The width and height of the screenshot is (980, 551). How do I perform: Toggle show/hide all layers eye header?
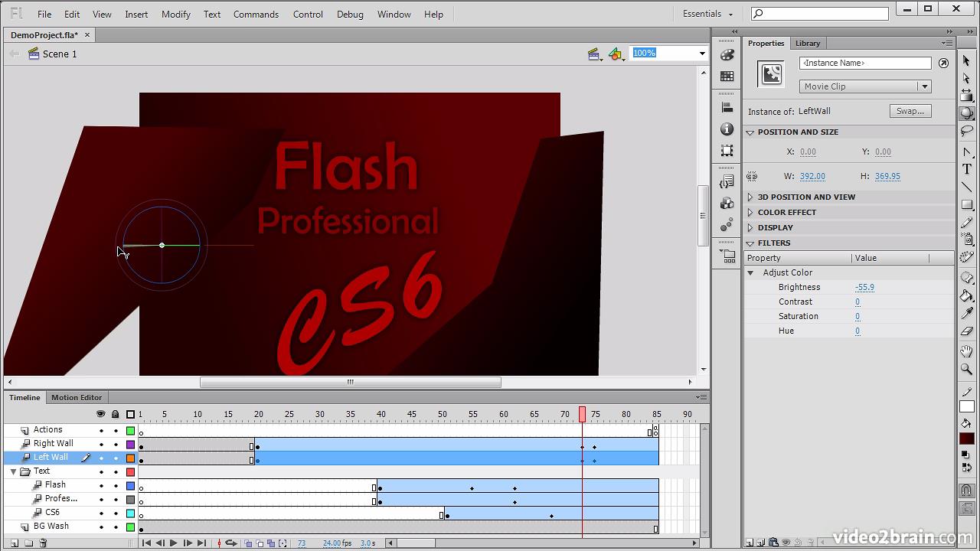pyautogui.click(x=100, y=414)
